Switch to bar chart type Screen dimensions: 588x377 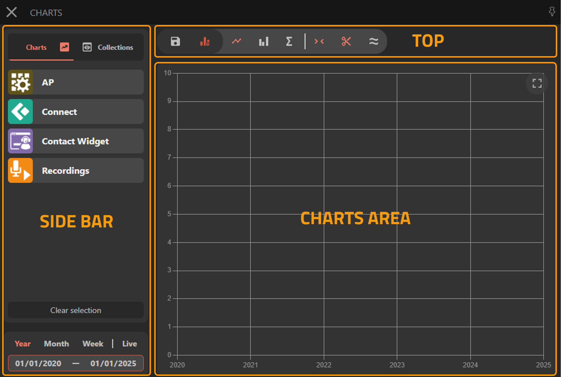(264, 41)
